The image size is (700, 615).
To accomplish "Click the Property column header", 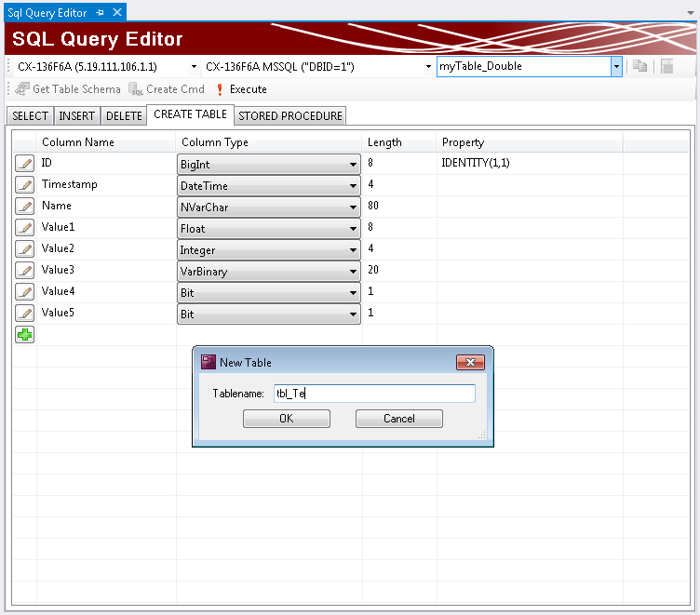I will 530,142.
